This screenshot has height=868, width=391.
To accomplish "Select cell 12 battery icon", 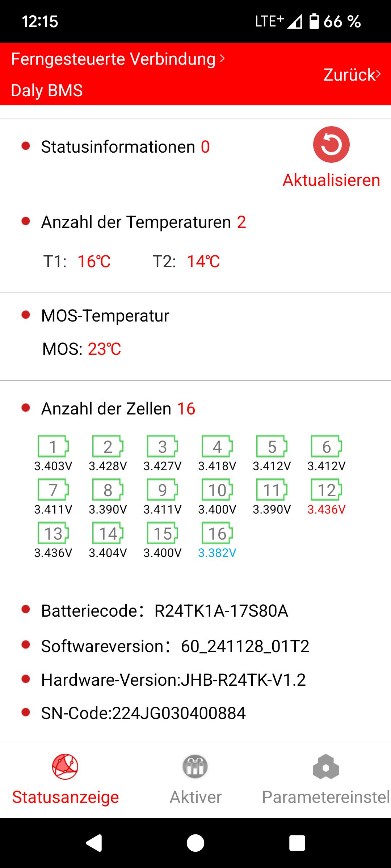I will 327,490.
